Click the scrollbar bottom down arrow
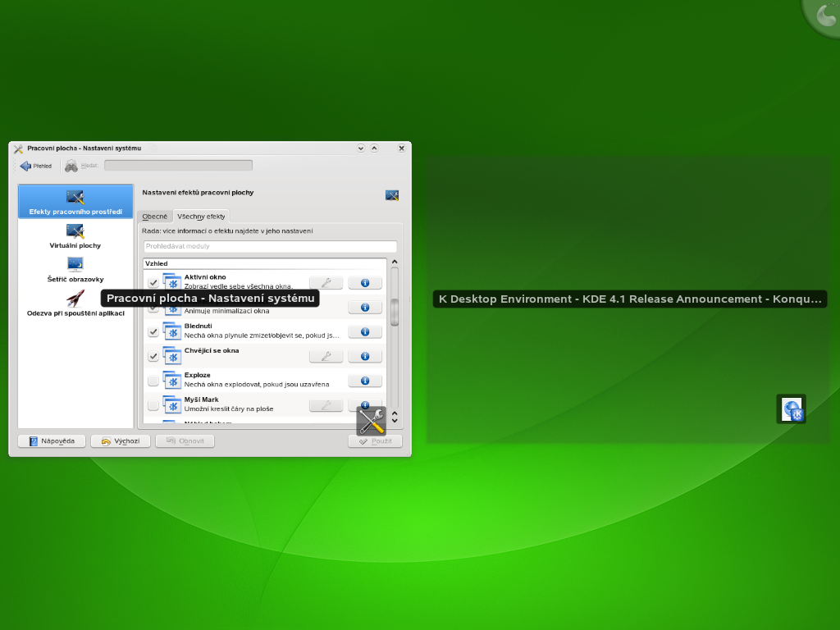840x630 pixels. (395, 421)
